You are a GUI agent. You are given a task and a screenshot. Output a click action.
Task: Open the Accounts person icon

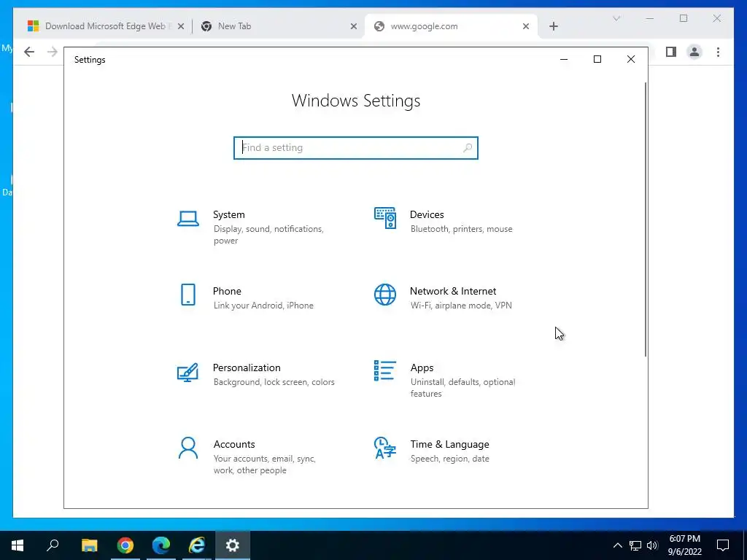click(188, 448)
